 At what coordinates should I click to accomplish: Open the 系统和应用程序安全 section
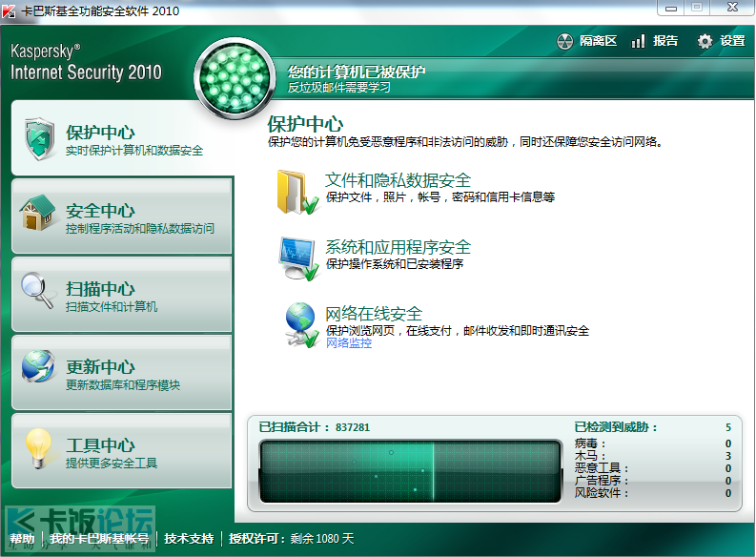pos(398,247)
